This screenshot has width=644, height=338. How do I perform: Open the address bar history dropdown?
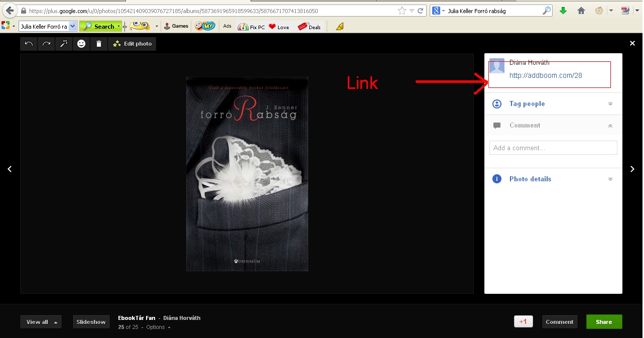click(412, 11)
